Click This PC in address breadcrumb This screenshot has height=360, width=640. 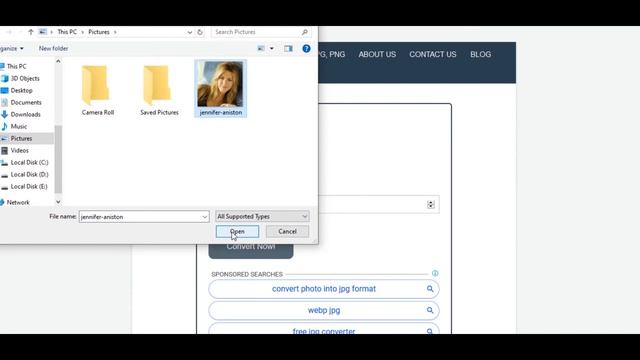click(x=67, y=32)
